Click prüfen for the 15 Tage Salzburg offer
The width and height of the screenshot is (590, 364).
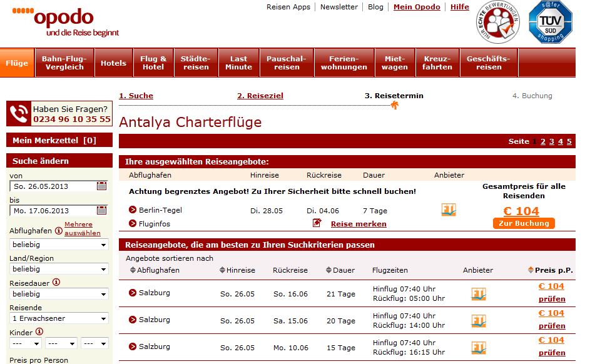(552, 353)
